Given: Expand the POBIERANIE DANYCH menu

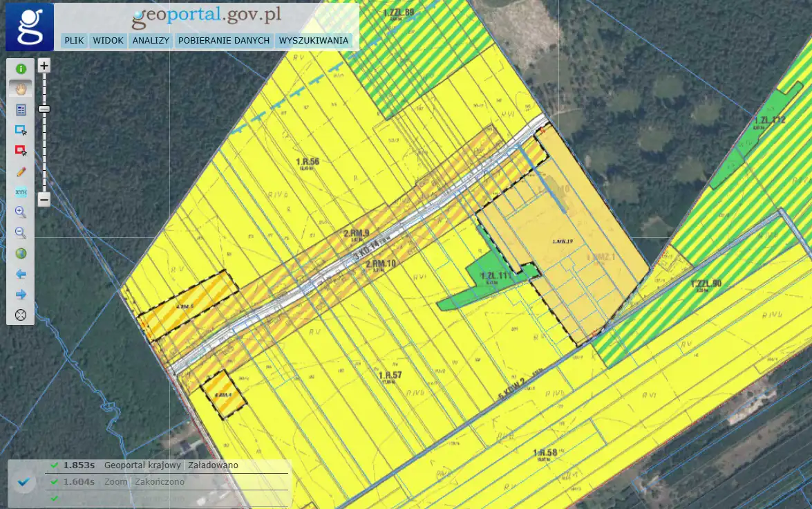Looking at the screenshot, I should pyautogui.click(x=223, y=41).
